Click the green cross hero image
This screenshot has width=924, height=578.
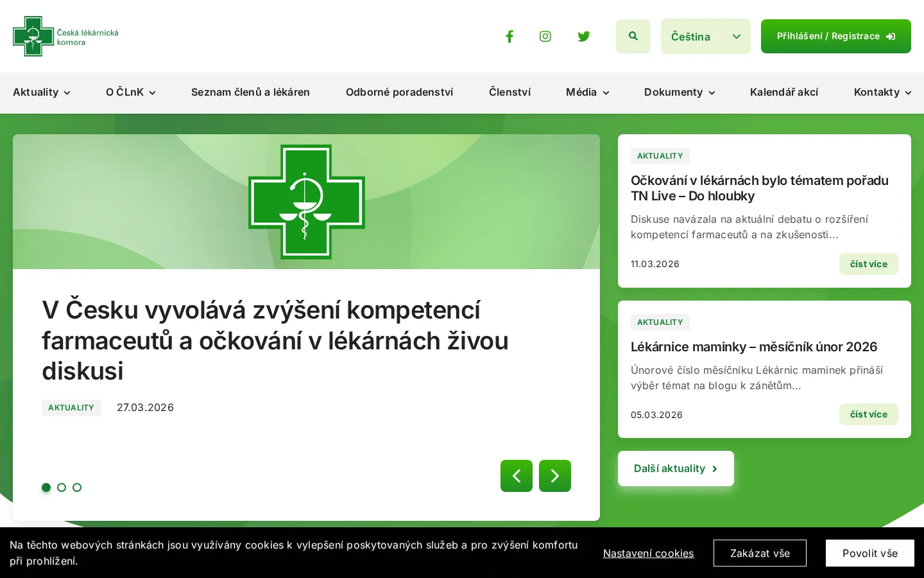(x=306, y=202)
